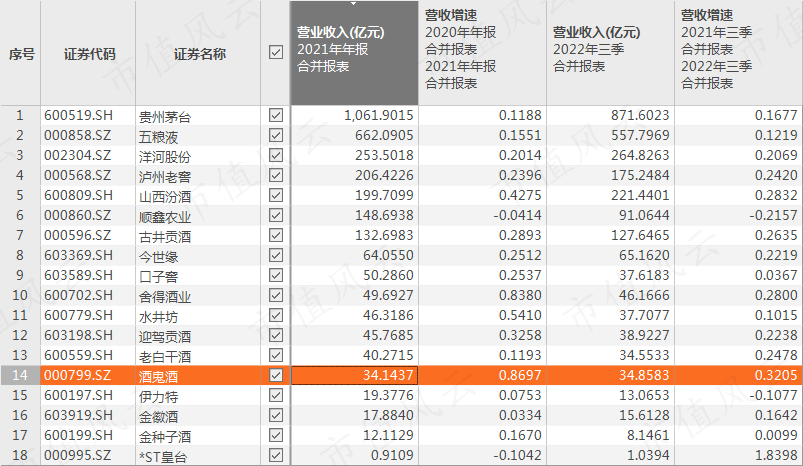Click revenue value 1,061.9015

(378, 115)
